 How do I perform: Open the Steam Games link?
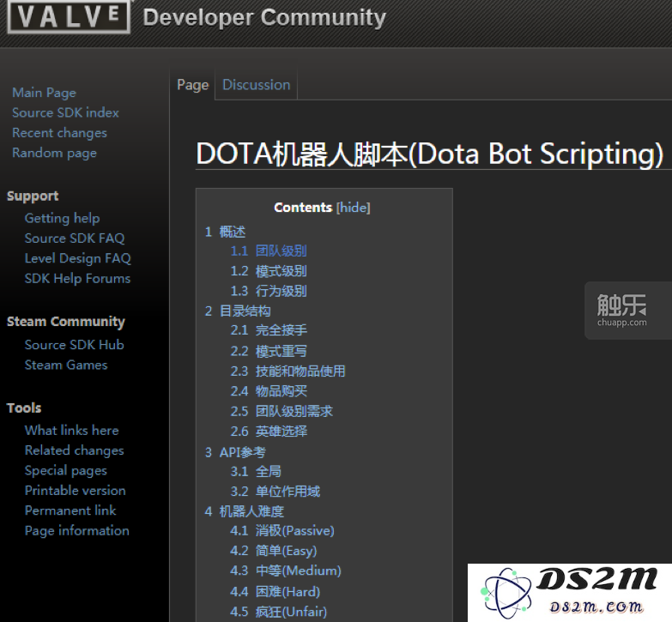66,365
